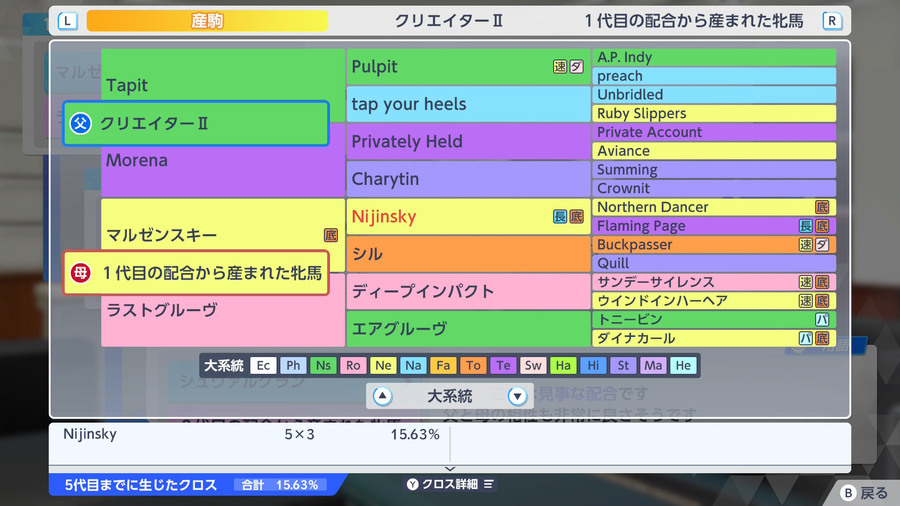Viewport: 900px width, 506px height.
Task: Select the Na lineage swatch
Action: (413, 365)
